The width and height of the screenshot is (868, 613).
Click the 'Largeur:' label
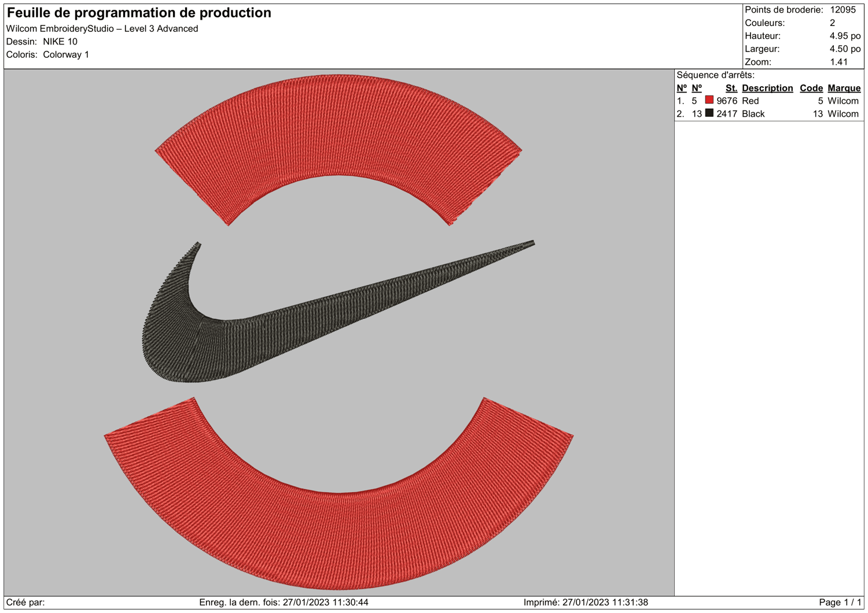click(762, 49)
